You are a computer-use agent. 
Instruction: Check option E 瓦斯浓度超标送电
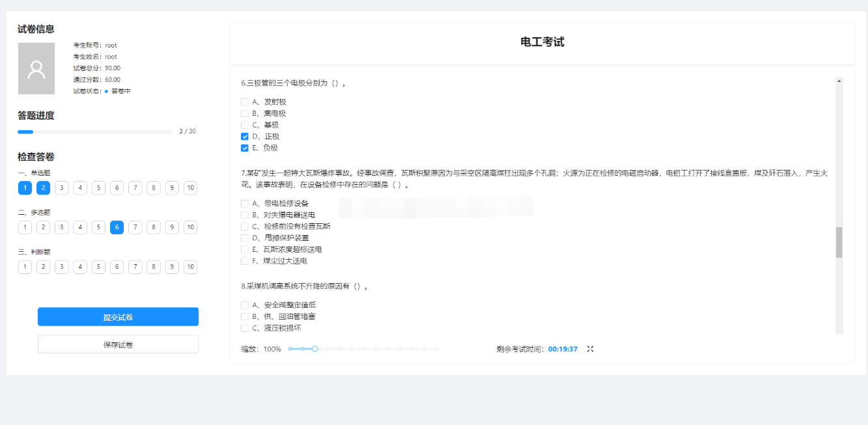245,249
